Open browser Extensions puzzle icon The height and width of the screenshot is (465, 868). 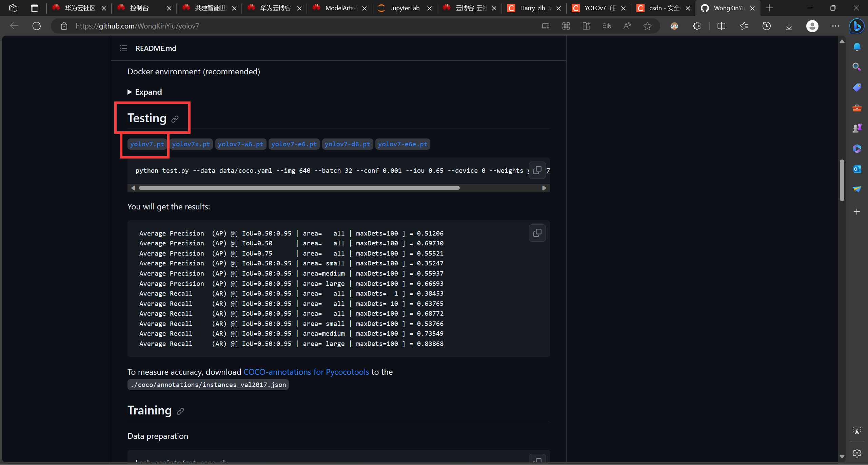coord(697,26)
